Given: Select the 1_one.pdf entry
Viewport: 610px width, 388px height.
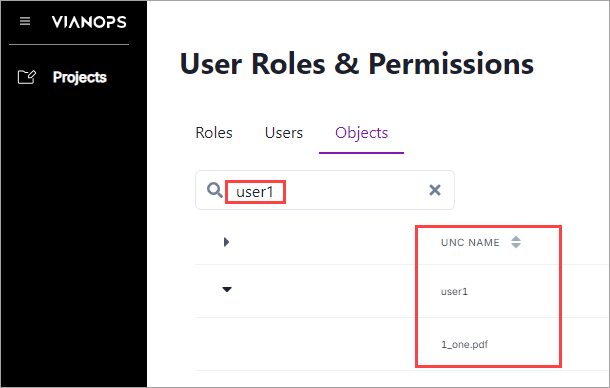Looking at the screenshot, I should 465,344.
